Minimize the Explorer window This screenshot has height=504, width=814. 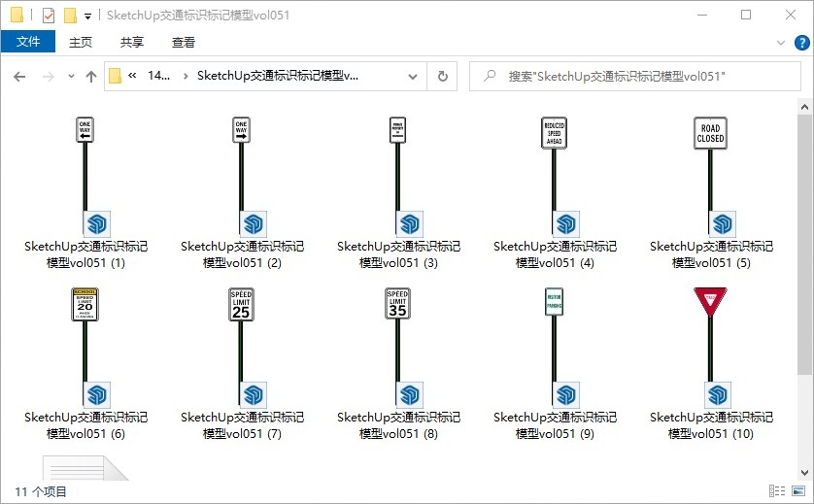[x=702, y=15]
